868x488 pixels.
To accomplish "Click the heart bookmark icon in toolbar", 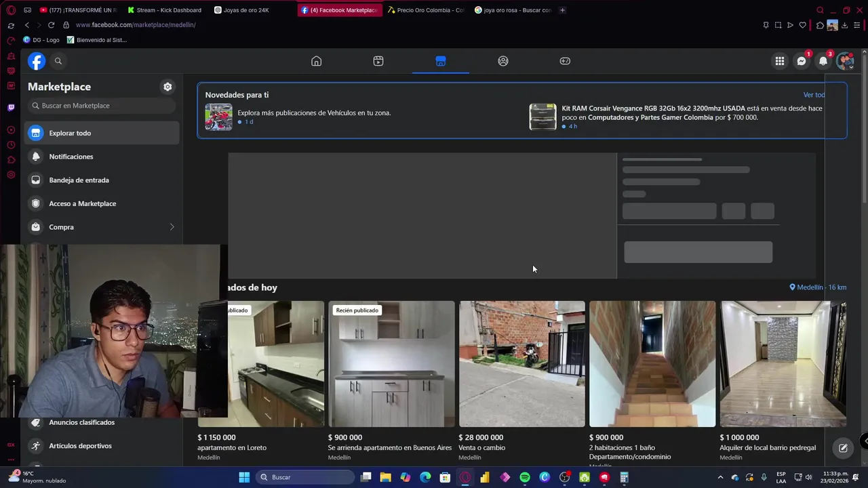I will (803, 25).
